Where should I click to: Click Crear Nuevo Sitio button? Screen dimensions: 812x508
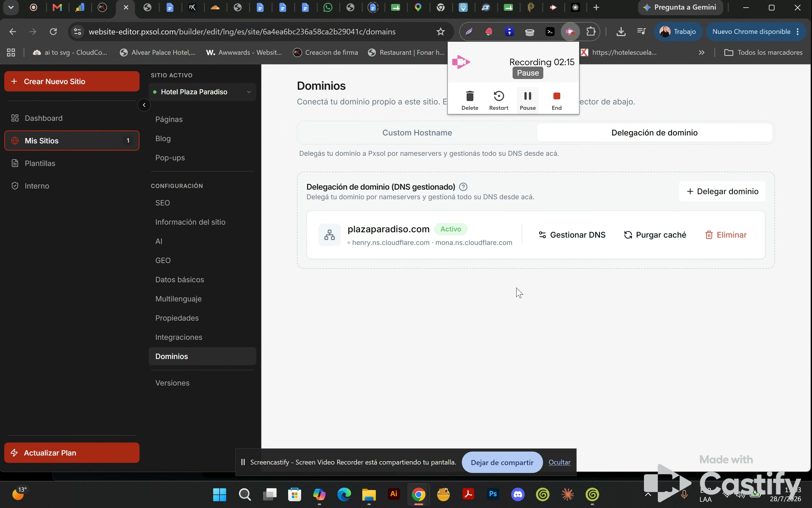(x=72, y=81)
